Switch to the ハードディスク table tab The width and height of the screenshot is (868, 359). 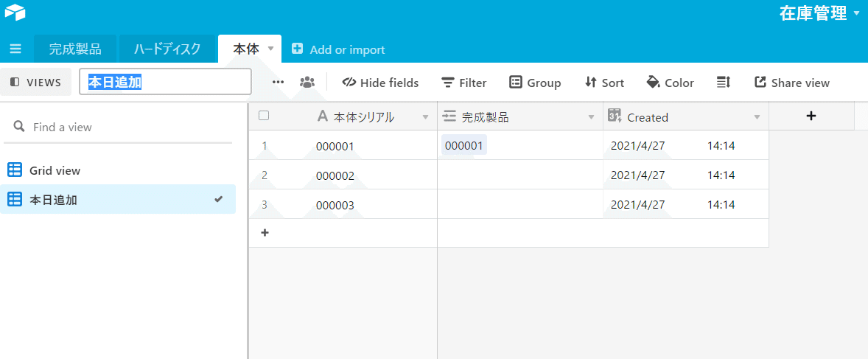click(167, 49)
